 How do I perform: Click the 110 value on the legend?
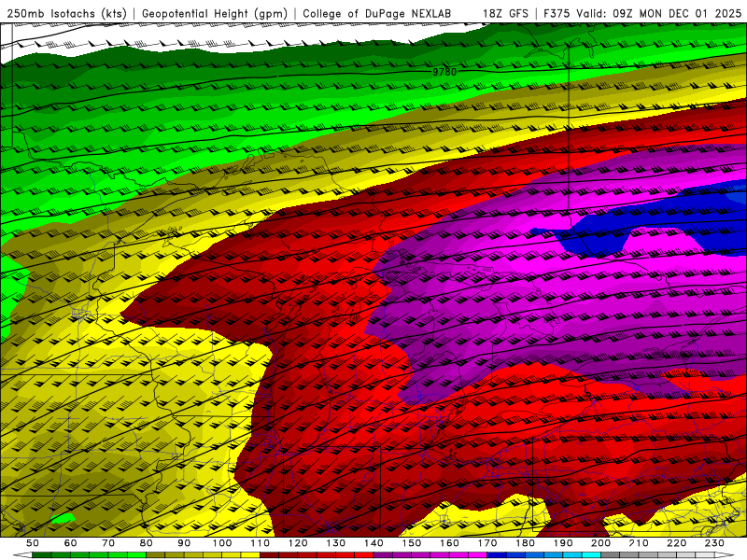click(261, 543)
